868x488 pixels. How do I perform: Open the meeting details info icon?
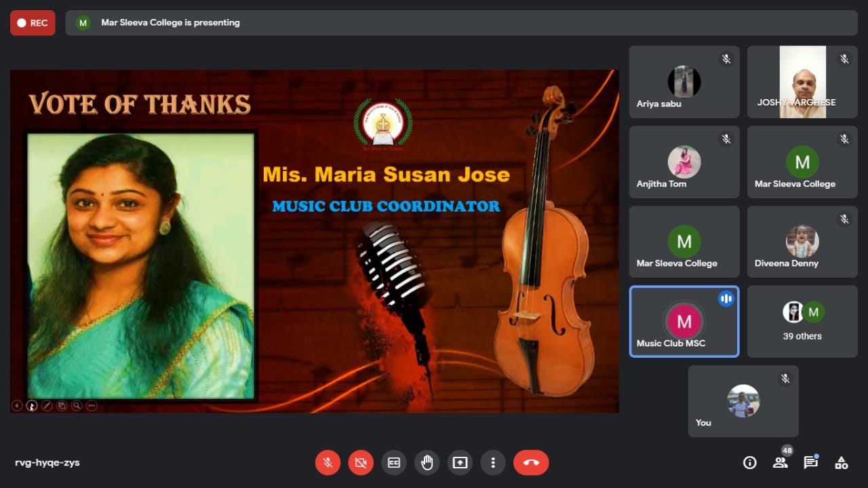tap(749, 463)
